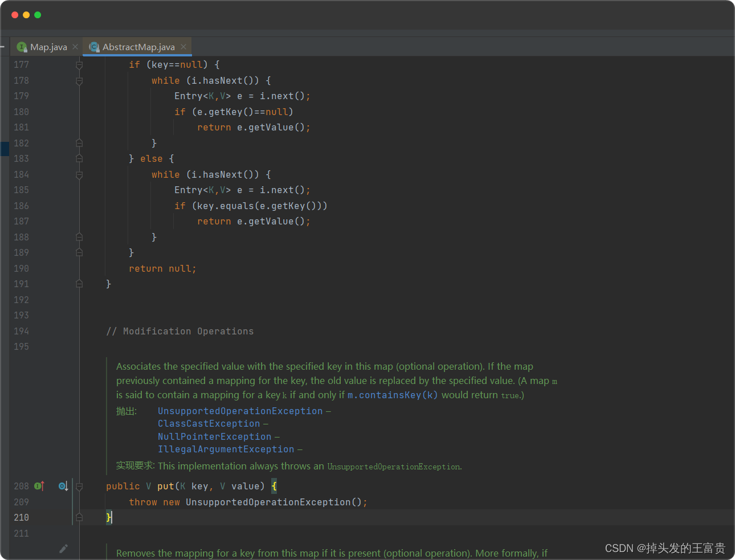The width and height of the screenshot is (735, 560).
Task: Click fold end marker at line 210
Action: pyautogui.click(x=79, y=517)
